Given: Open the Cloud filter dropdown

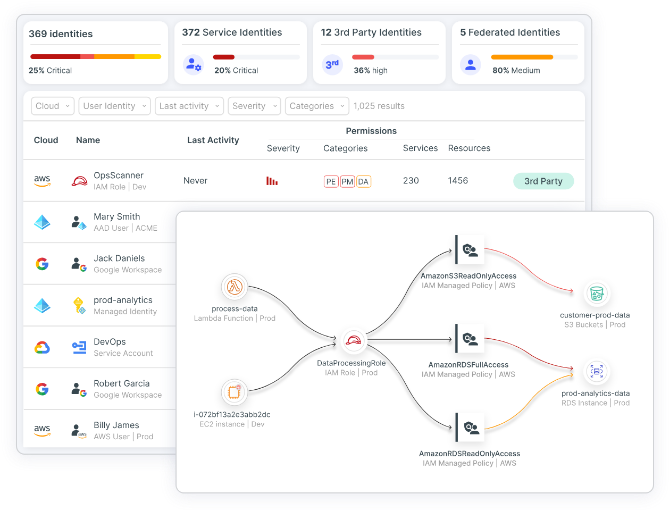Looking at the screenshot, I should tap(52, 106).
